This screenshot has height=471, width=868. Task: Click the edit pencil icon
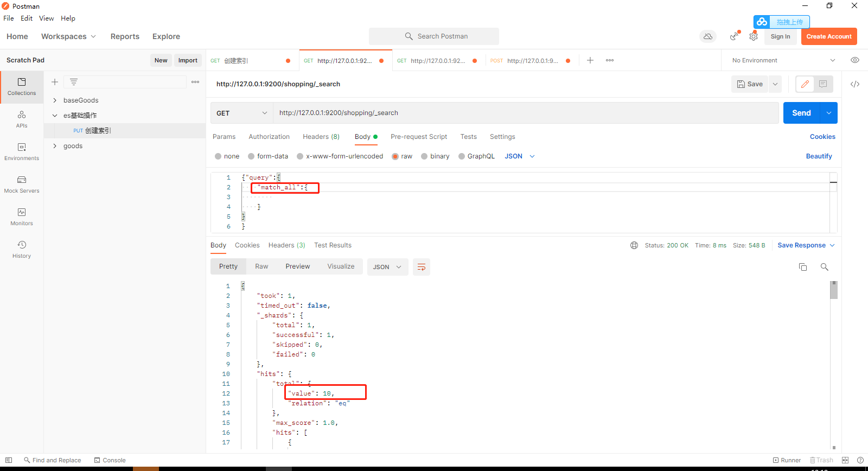(805, 84)
